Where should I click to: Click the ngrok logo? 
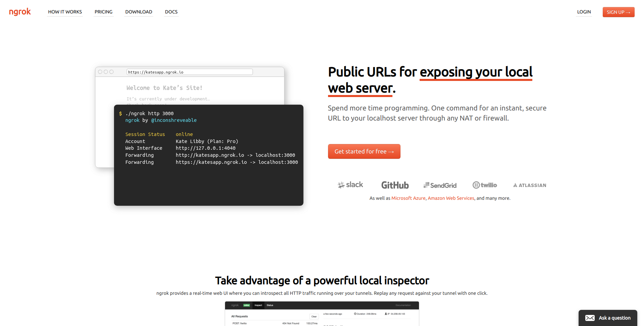(20, 12)
